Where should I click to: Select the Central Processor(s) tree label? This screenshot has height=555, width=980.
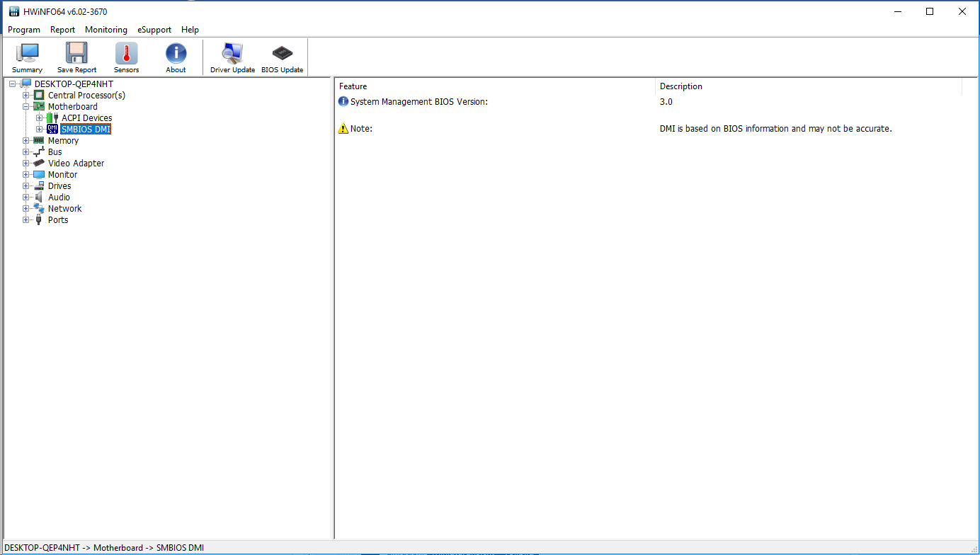[86, 96]
